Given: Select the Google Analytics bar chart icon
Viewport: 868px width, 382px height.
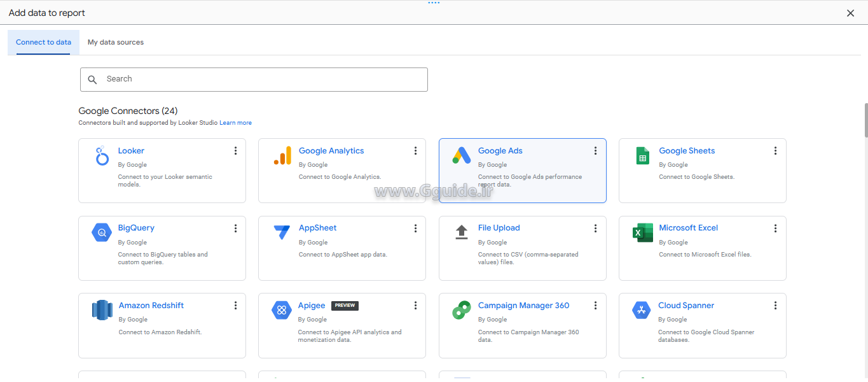Looking at the screenshot, I should (x=282, y=155).
